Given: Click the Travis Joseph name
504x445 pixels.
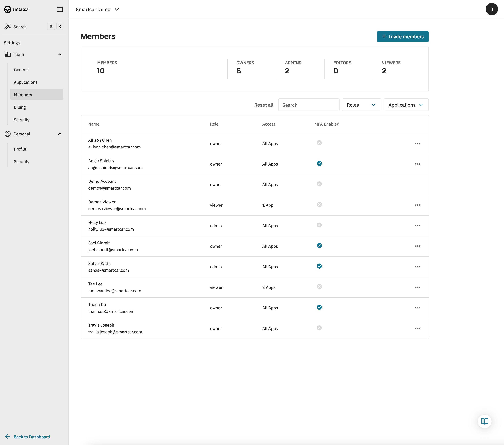Looking at the screenshot, I should click(101, 325).
